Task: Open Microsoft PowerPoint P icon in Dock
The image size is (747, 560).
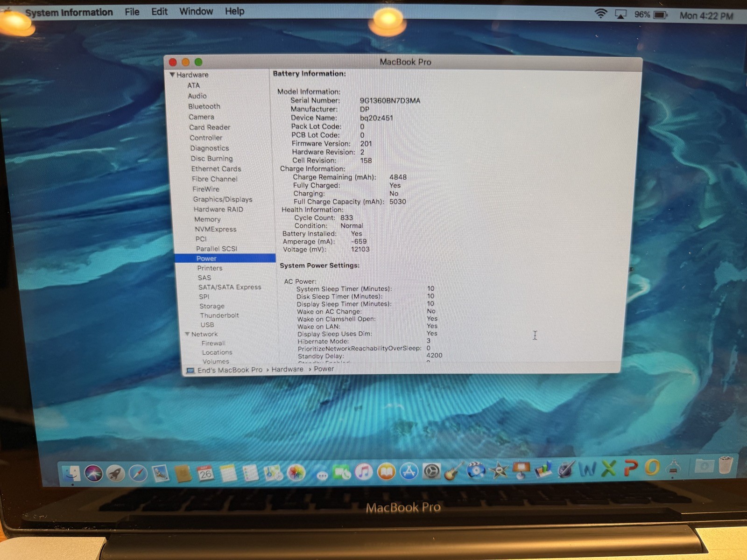Action: click(630, 467)
